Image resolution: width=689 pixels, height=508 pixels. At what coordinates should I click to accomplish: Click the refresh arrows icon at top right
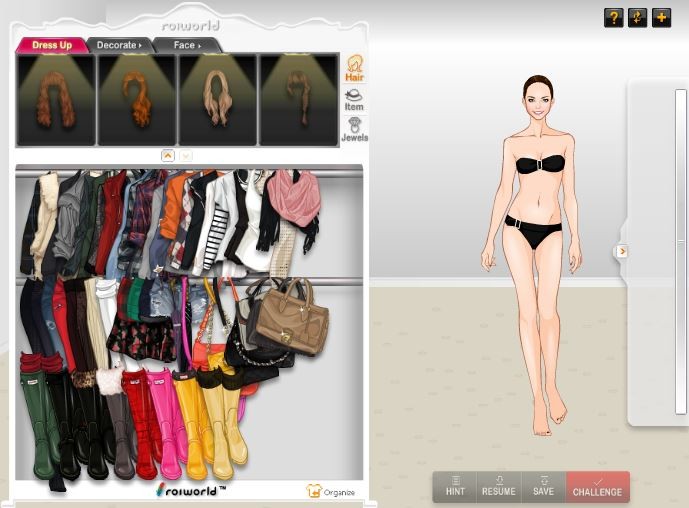pyautogui.click(x=637, y=17)
